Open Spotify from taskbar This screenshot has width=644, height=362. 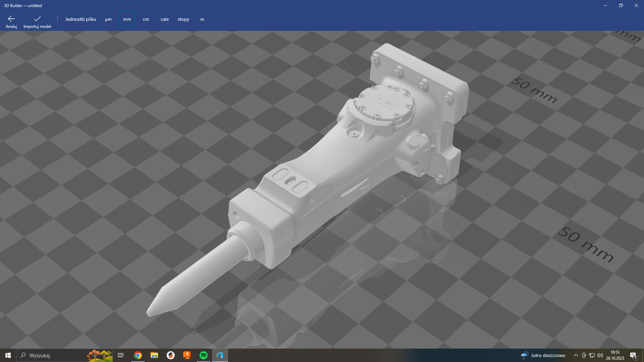pos(204,355)
